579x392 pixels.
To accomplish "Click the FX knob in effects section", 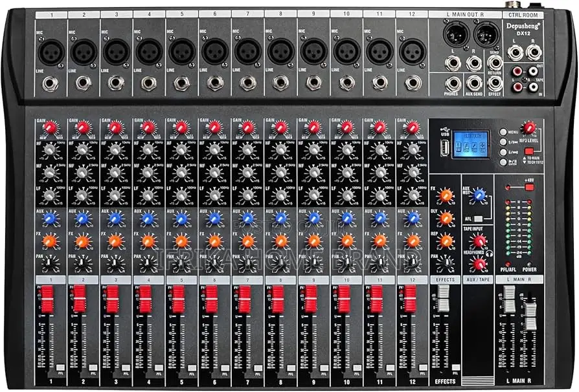I will 446,195.
